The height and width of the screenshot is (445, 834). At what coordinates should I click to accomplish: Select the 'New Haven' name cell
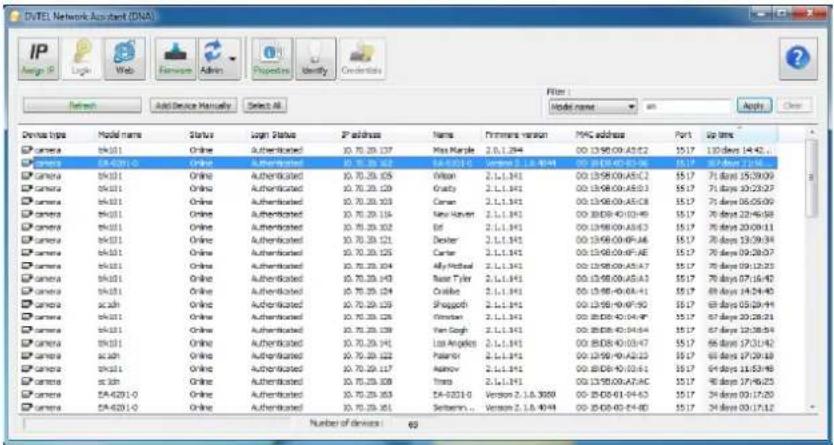[x=454, y=214]
